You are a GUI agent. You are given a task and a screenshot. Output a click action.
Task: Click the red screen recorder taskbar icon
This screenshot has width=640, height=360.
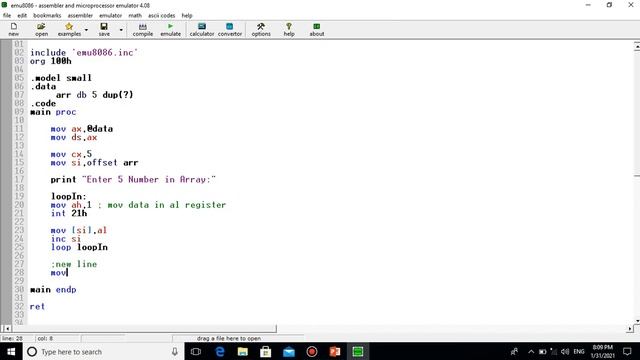click(312, 351)
